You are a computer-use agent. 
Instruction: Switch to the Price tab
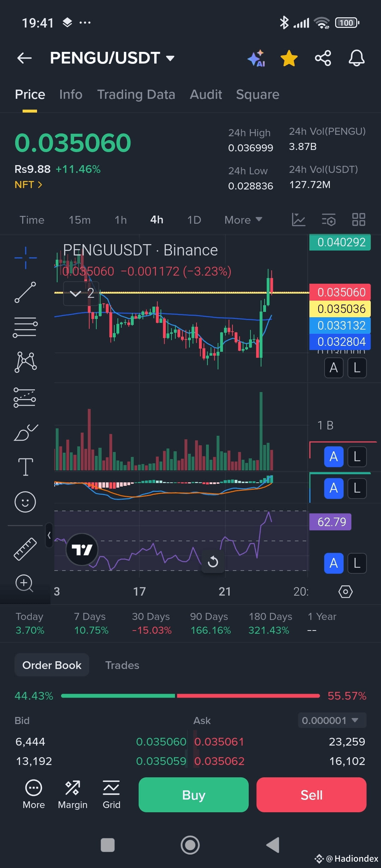coord(30,95)
